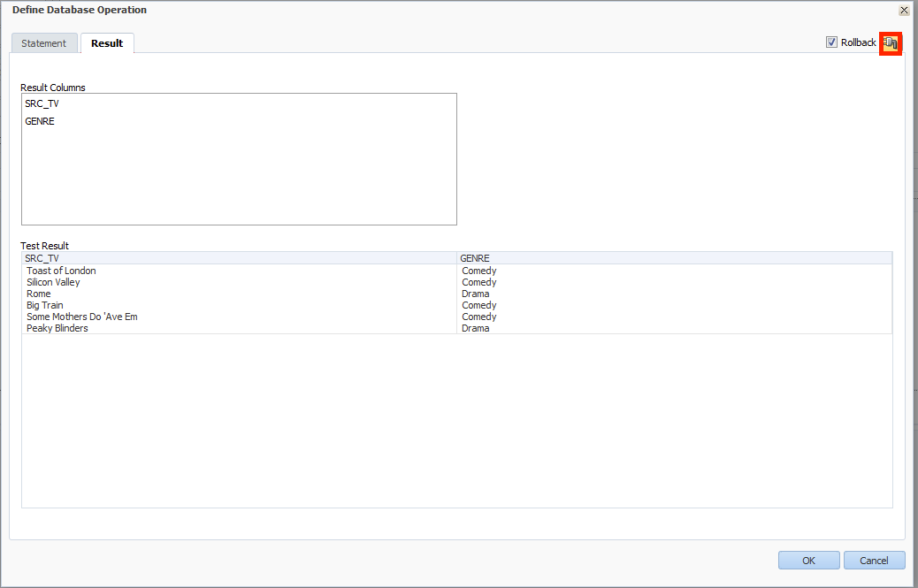
Task: Close the Define Database Operation dialog
Action: pyautogui.click(x=903, y=11)
